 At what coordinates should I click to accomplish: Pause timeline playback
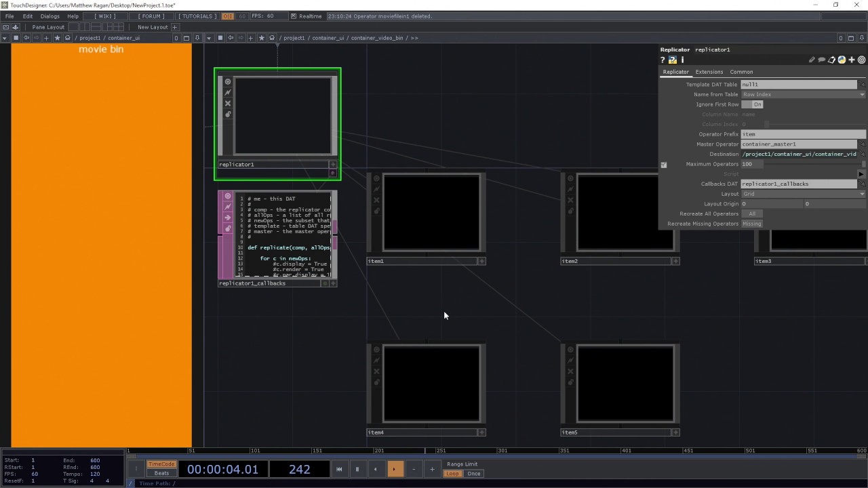(x=357, y=469)
